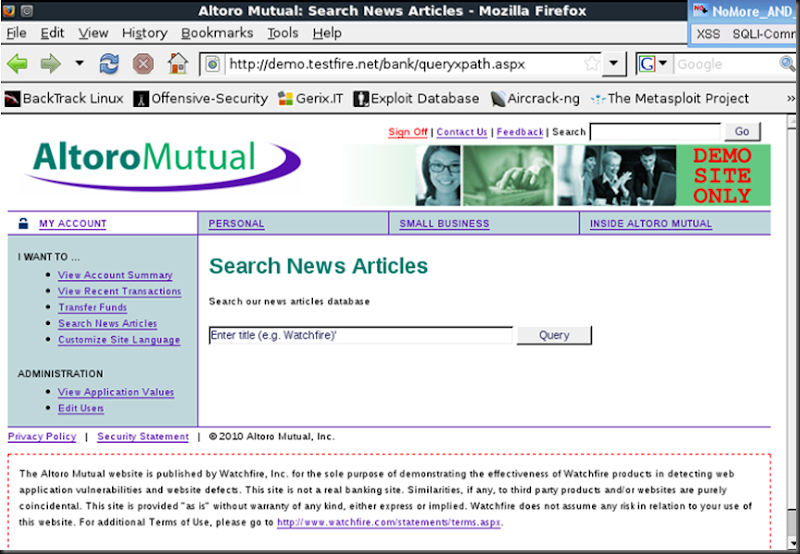Open the Tools menu
Viewport: 800px width, 554px height.
pyautogui.click(x=283, y=33)
